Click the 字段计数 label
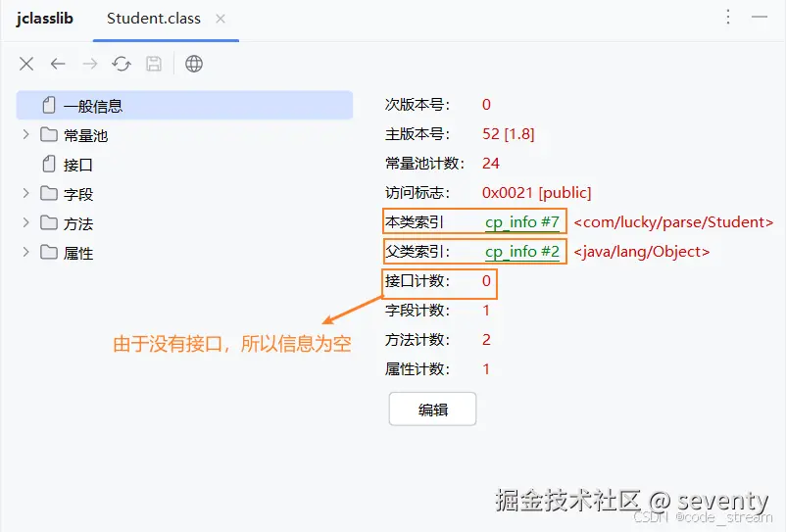The height and width of the screenshot is (532, 786). click(x=418, y=311)
